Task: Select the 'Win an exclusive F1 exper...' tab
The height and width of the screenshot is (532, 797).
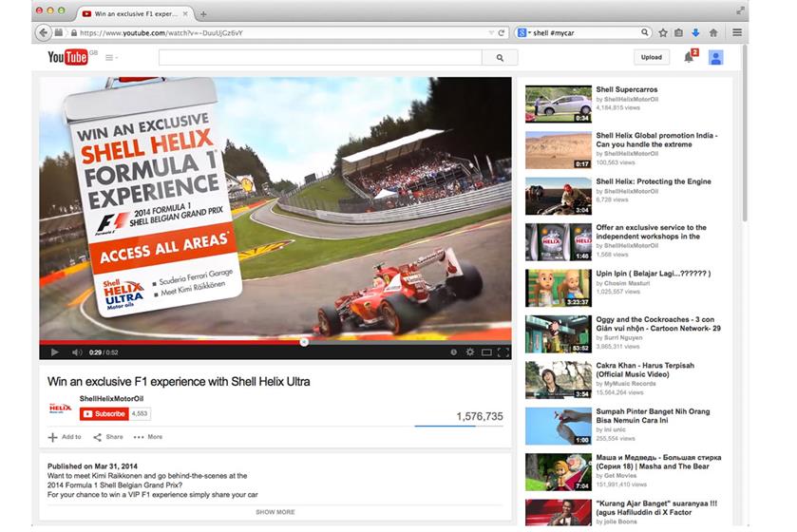Action: tap(135, 13)
